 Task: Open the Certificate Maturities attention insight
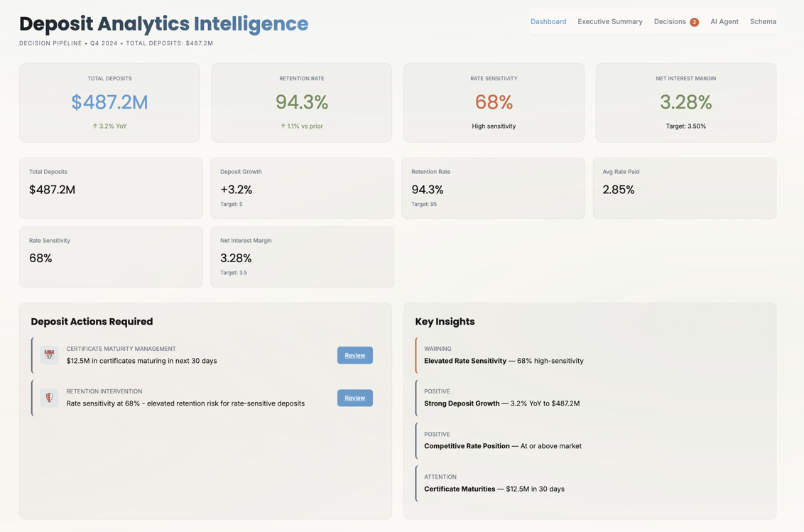(590, 483)
